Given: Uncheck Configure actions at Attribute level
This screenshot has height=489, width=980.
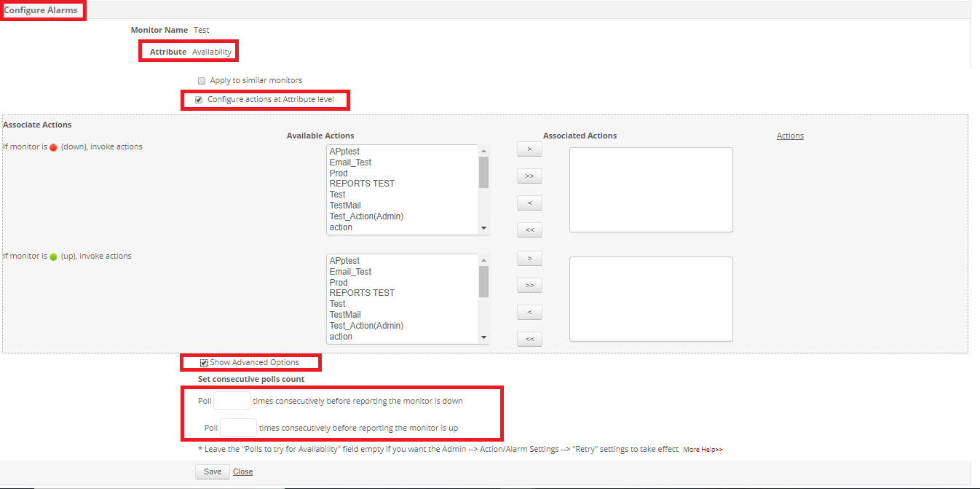Looking at the screenshot, I should (x=199, y=100).
